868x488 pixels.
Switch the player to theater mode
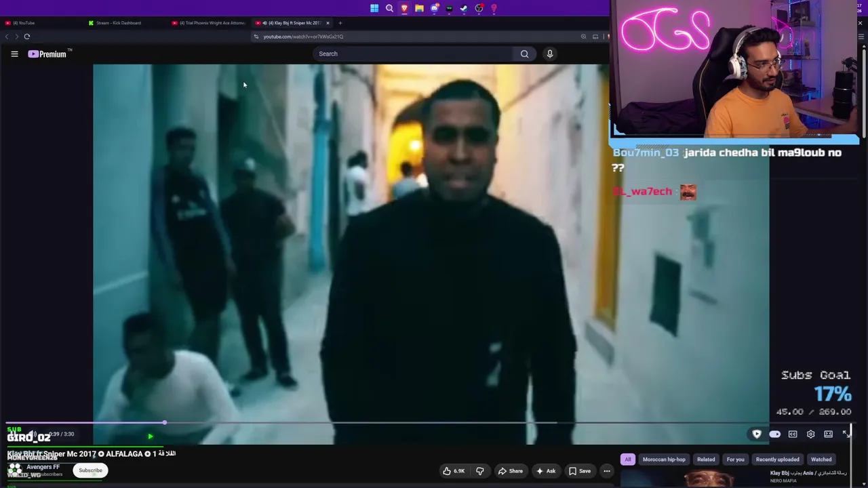[x=828, y=434]
